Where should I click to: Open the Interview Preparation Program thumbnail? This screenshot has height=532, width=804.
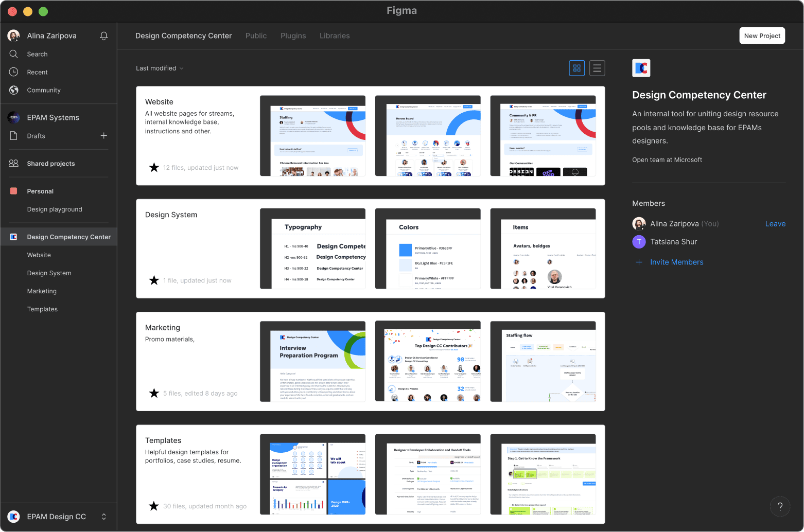click(312, 361)
